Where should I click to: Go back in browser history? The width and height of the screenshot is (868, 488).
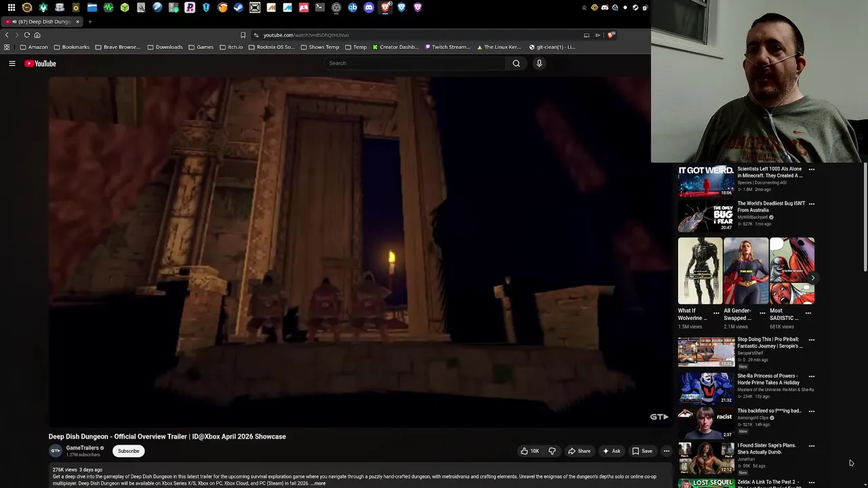[x=7, y=35]
